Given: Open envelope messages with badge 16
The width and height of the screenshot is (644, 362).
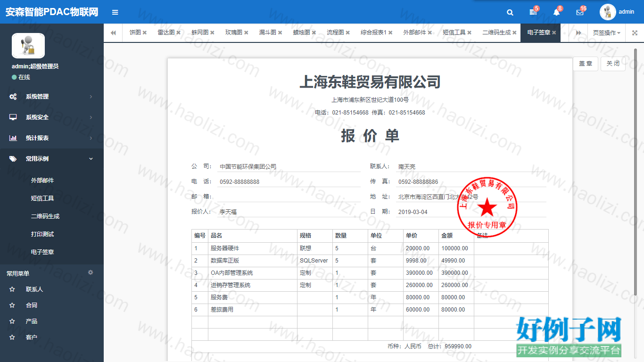Looking at the screenshot, I should pos(580,12).
